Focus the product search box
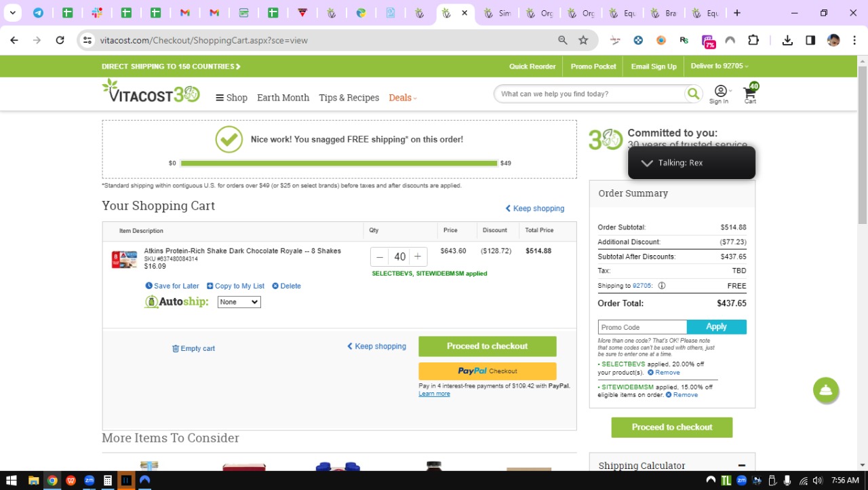The height and width of the screenshot is (490, 868). coord(589,94)
